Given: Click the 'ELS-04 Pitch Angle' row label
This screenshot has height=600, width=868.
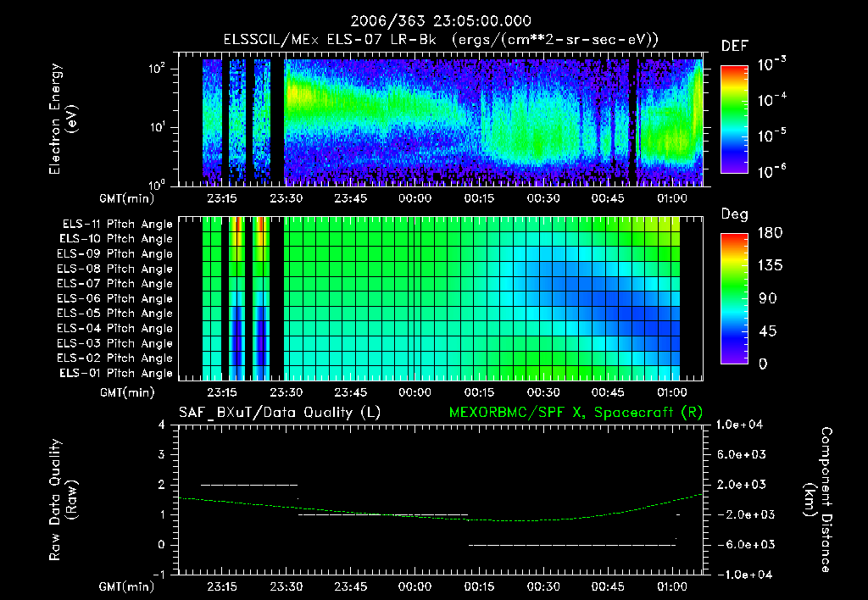Looking at the screenshot, I should pyautogui.click(x=115, y=328).
